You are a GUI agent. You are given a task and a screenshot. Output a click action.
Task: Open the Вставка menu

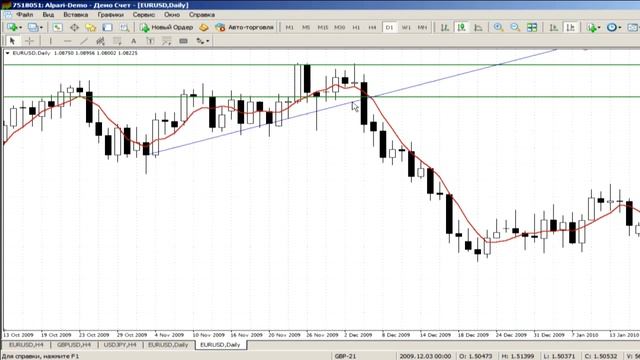coord(76,15)
